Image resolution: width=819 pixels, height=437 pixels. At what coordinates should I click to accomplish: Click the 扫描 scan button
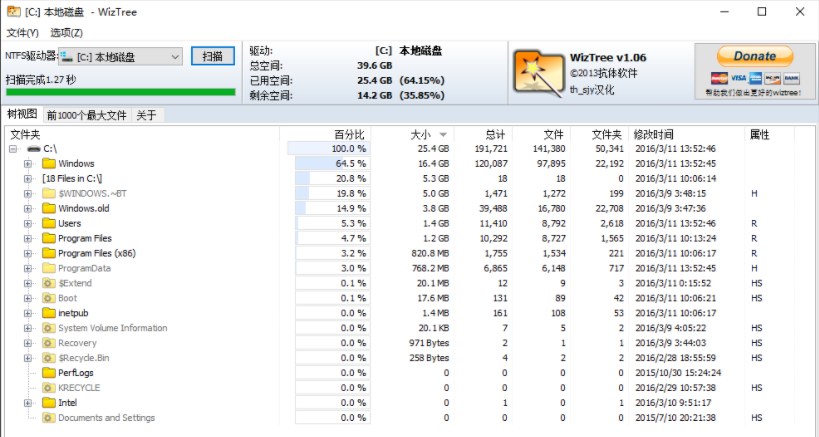click(213, 56)
